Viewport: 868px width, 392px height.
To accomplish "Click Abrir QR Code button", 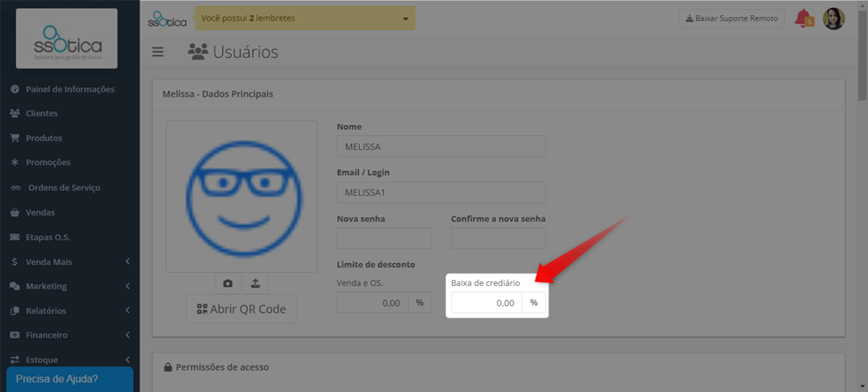I will pos(241,309).
